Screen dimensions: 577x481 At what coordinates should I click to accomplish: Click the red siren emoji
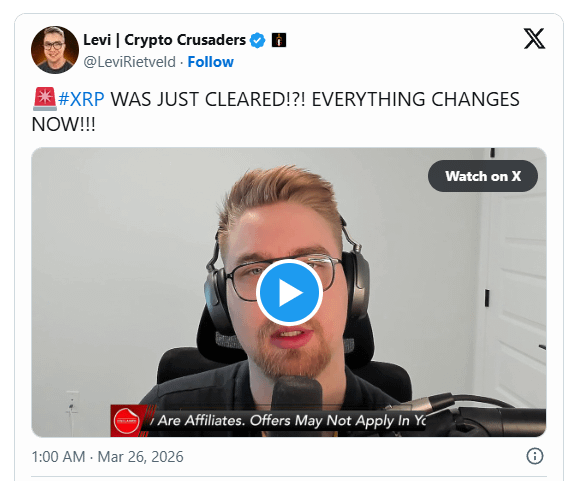pos(45,99)
